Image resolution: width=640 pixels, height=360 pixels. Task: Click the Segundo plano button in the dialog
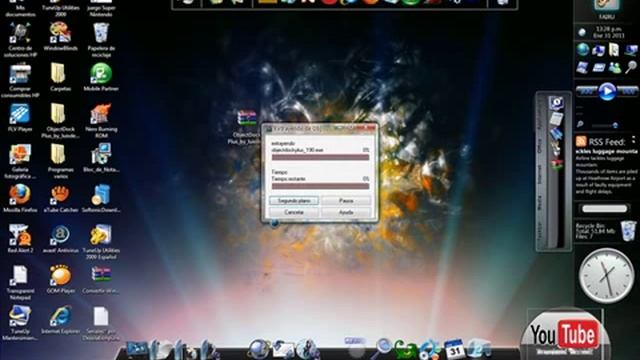coord(294,201)
